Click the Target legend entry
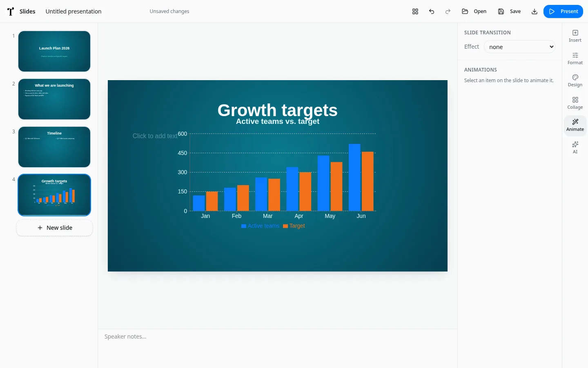This screenshot has width=588, height=368. pos(294,226)
